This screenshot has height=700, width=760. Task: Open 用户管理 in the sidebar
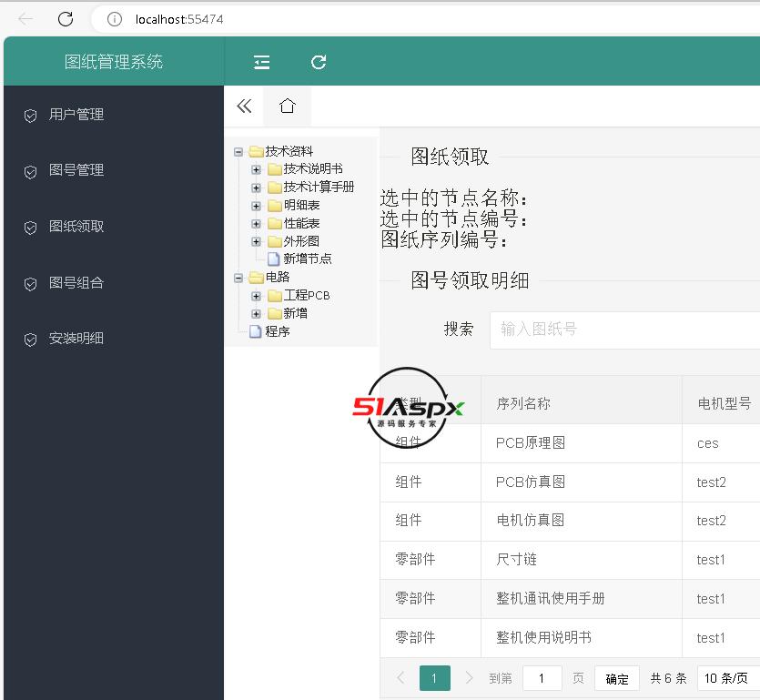pyautogui.click(x=76, y=115)
